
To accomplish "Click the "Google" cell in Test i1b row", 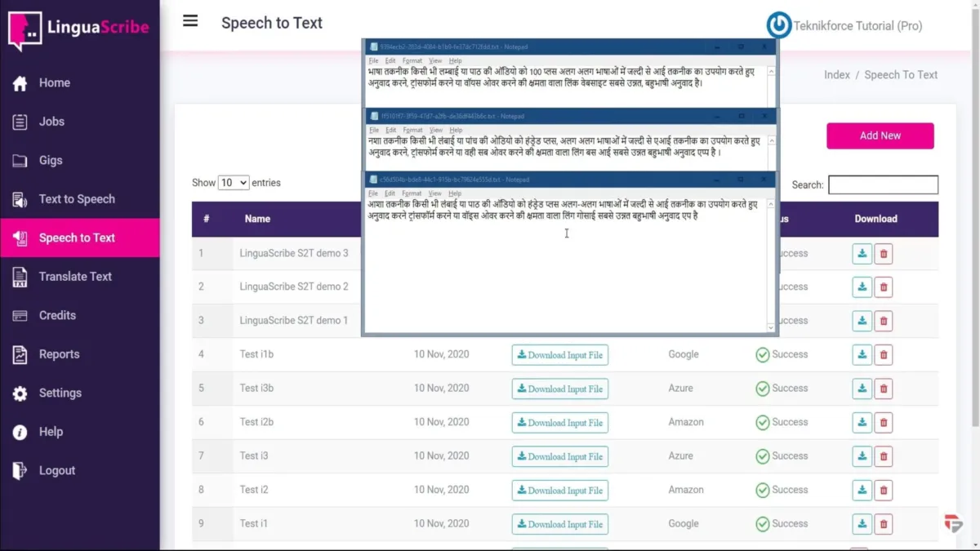I will click(x=684, y=354).
